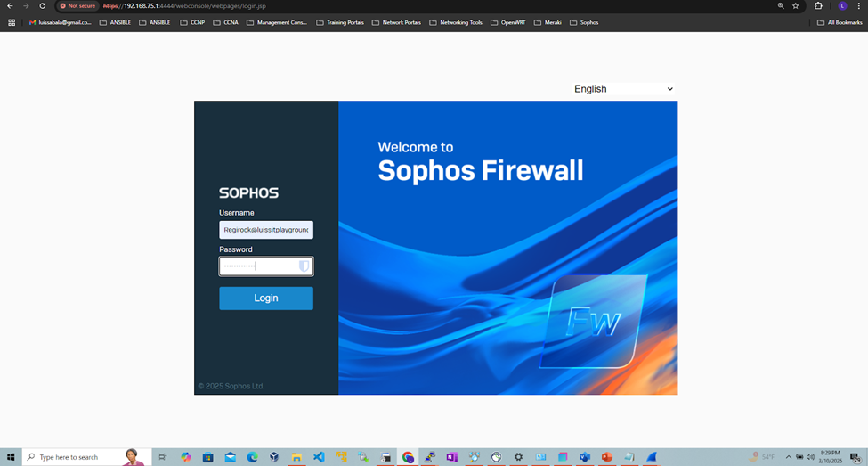Viewport: 868px width, 466px height.
Task: Open the weather widget showing 54°F
Action: (761, 457)
